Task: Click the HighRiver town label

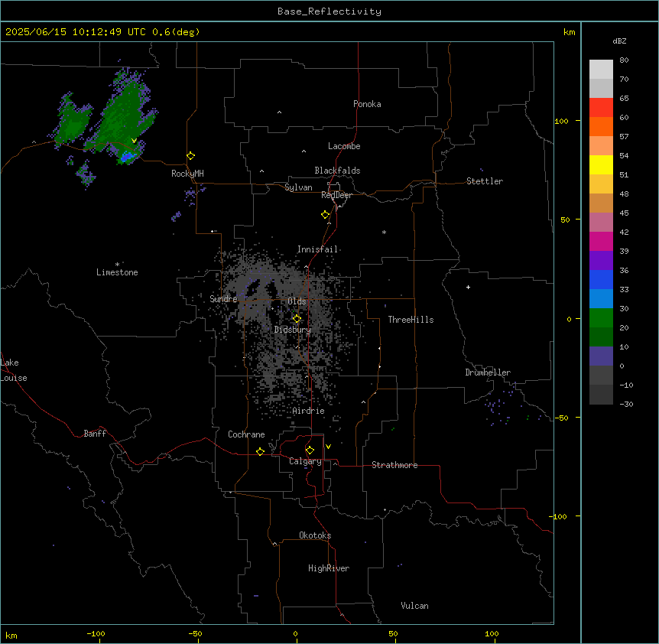Action: coord(329,568)
